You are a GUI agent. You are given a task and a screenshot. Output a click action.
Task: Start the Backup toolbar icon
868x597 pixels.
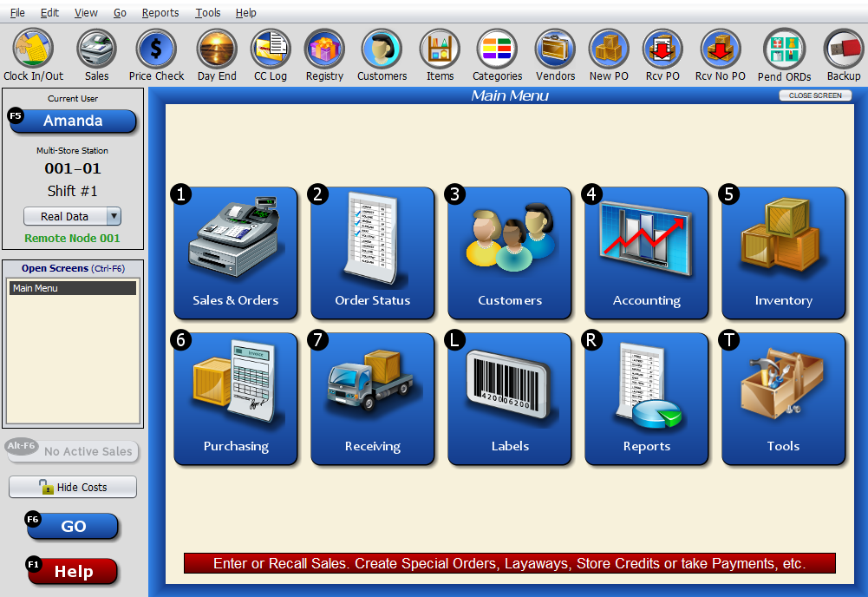(844, 49)
